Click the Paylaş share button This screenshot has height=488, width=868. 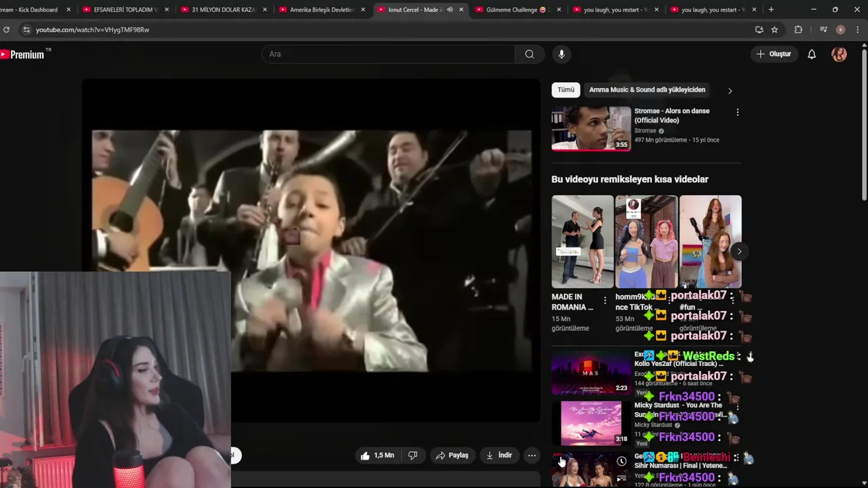coord(452,455)
